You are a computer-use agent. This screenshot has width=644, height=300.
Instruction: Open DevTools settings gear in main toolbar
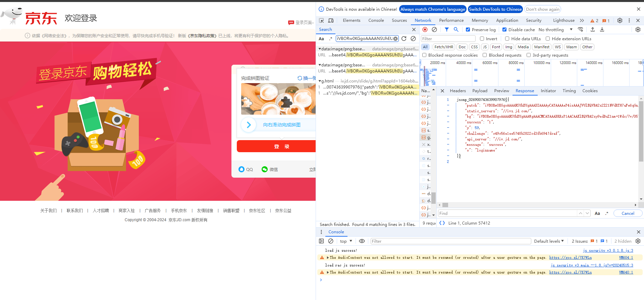click(620, 20)
